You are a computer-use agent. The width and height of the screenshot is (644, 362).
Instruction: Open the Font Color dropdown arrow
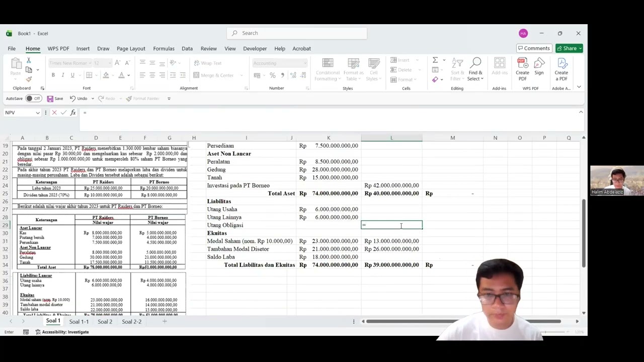tap(129, 75)
